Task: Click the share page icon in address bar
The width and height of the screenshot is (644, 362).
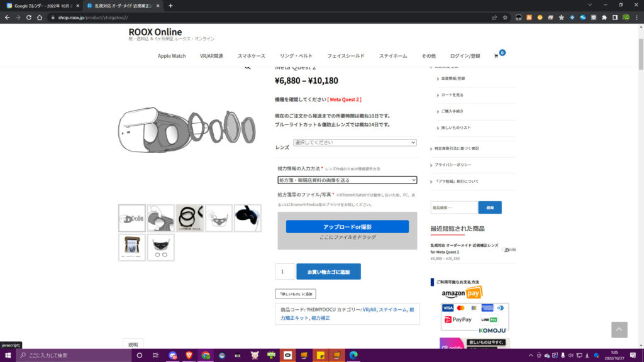Action: pos(494,18)
